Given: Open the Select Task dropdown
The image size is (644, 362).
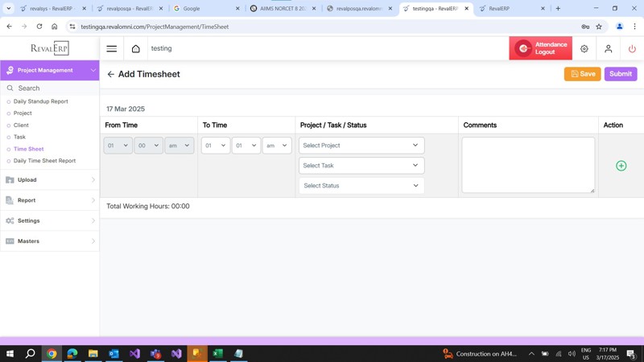Looking at the screenshot, I should point(361,166).
